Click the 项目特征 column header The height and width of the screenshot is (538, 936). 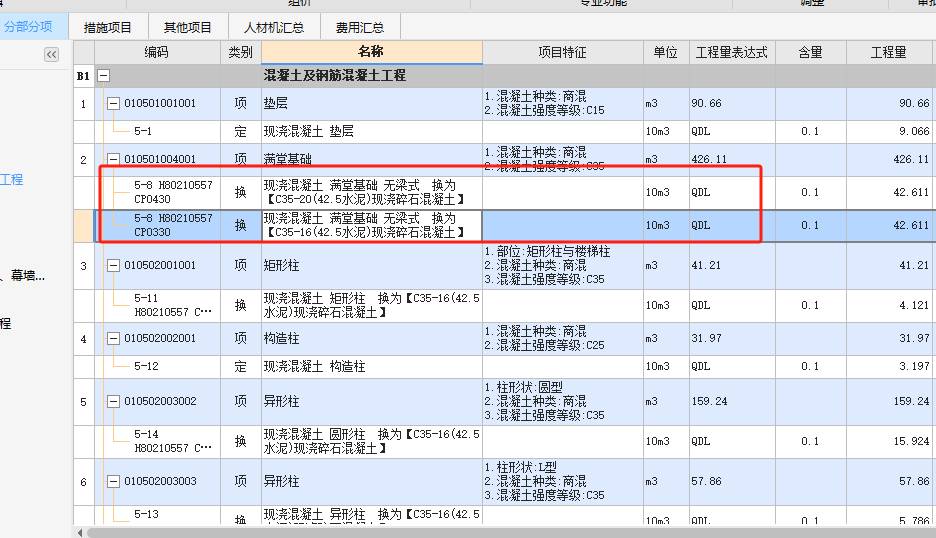tap(562, 53)
